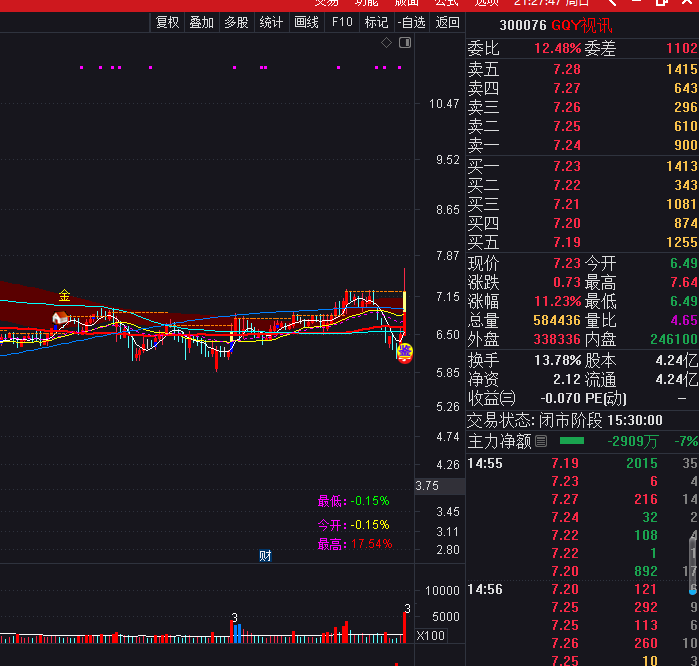Click the house icon on the K-line
The width and height of the screenshot is (699, 666).
(x=60, y=319)
